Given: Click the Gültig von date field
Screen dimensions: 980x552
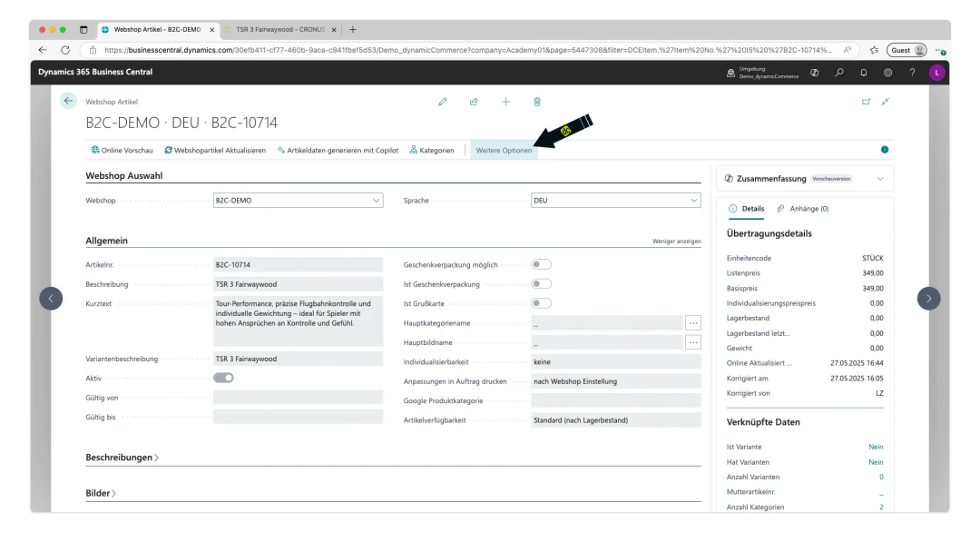Looking at the screenshot, I should 299,398.
